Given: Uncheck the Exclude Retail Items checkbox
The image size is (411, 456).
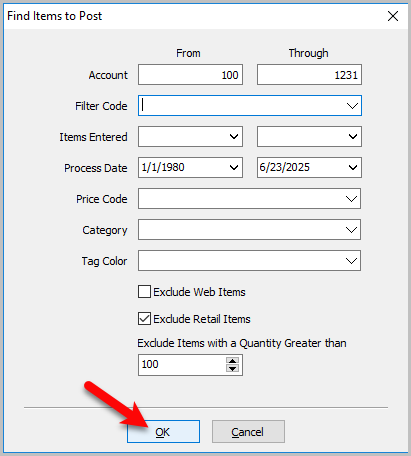Looking at the screenshot, I should (144, 319).
